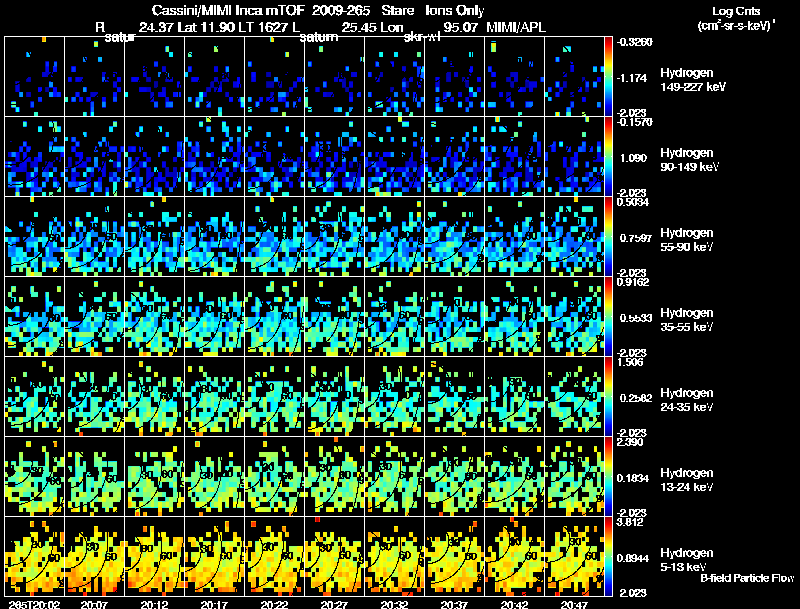Click the 'B-field Particle Flow' caption
The width and height of the screenshot is (800, 609).
747,578
